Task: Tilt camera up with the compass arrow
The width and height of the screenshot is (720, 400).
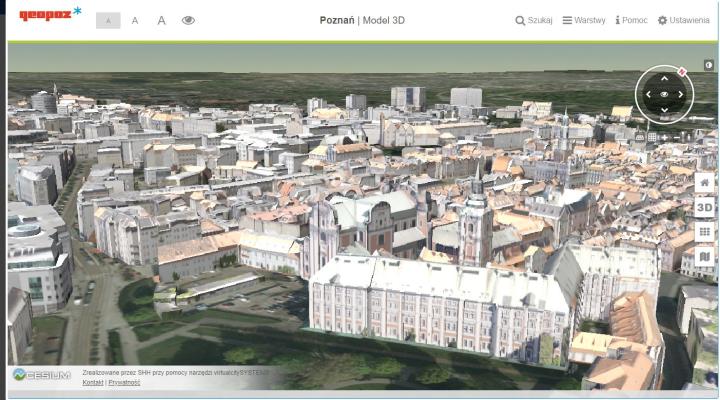Action: (x=665, y=78)
